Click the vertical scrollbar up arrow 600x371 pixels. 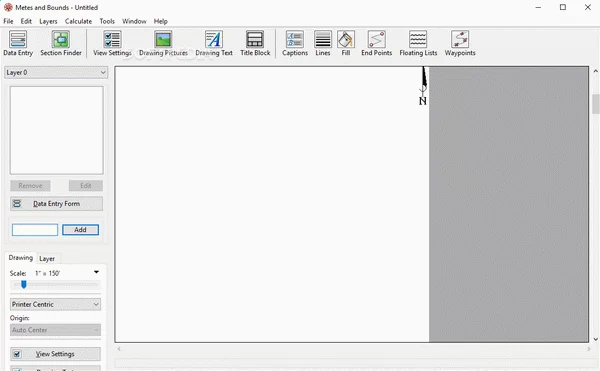[x=595, y=71]
